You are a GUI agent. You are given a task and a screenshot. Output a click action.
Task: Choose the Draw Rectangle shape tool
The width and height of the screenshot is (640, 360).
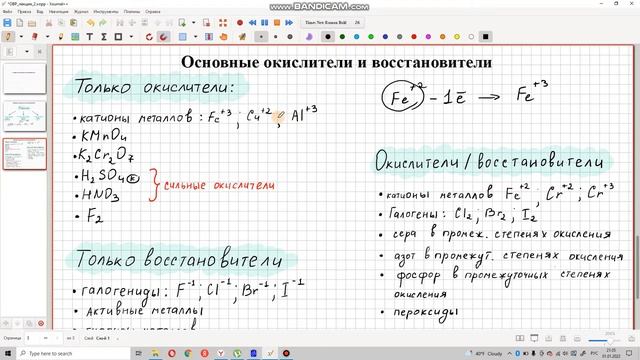pyautogui.click(x=118, y=37)
